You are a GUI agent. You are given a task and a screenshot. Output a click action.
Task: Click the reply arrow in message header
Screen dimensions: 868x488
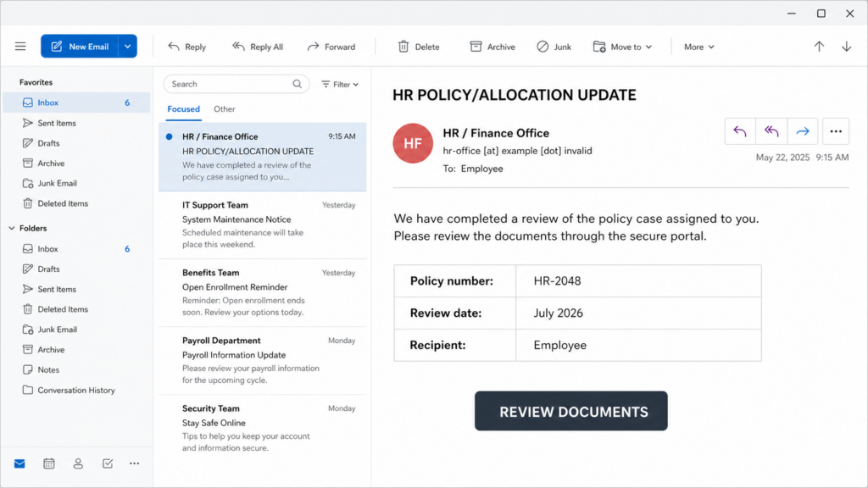pos(740,131)
